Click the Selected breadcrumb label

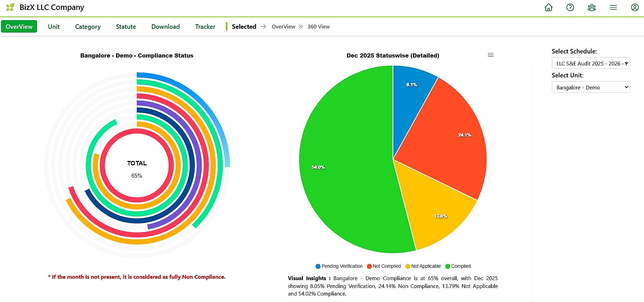coord(244,26)
